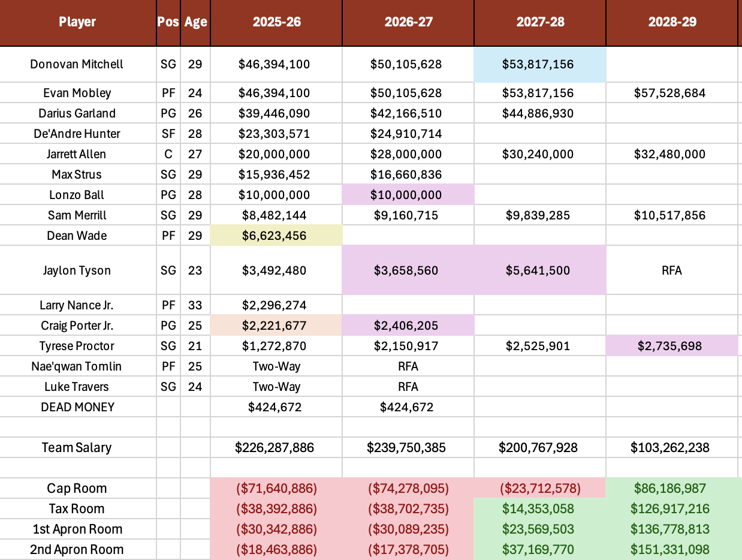Select the 2025-26 column header

(x=276, y=22)
